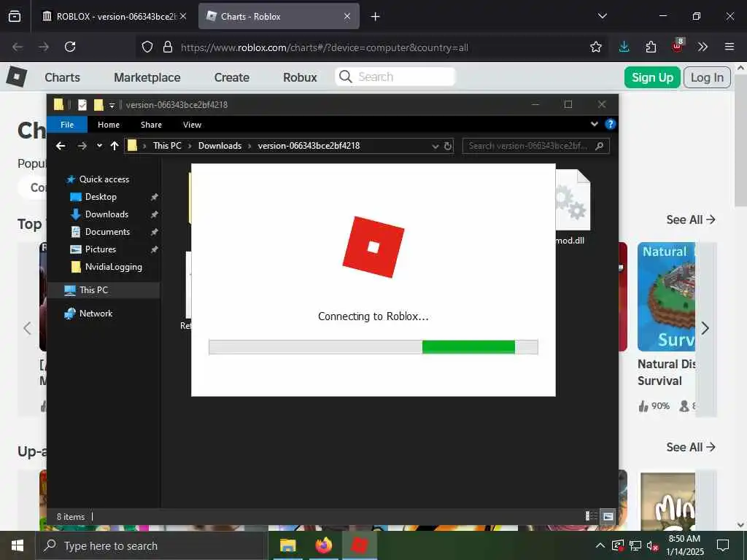Open recent locations dropdown in File Explorer
The height and width of the screenshot is (560, 747).
tap(99, 146)
